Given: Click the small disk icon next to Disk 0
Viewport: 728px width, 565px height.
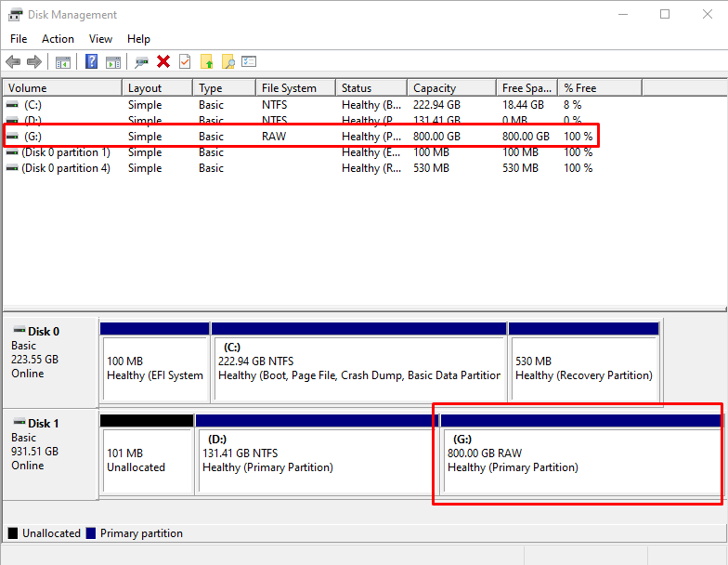Looking at the screenshot, I should [19, 331].
